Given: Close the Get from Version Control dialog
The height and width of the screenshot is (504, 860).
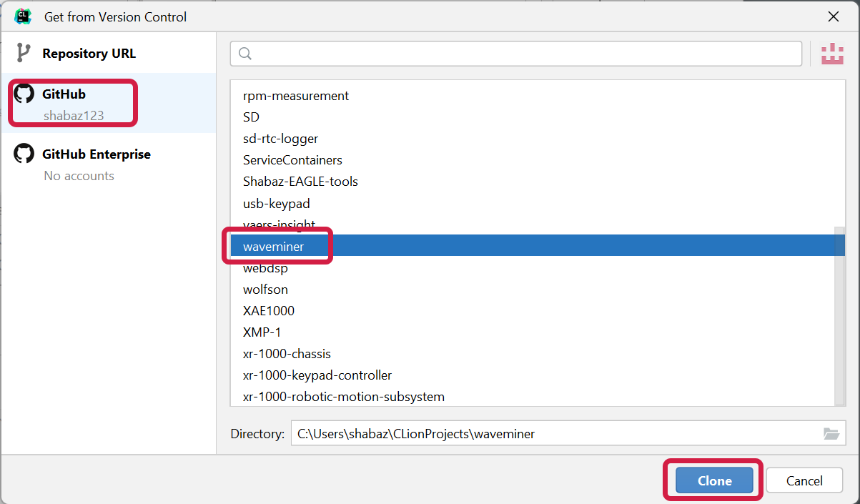Looking at the screenshot, I should point(834,16).
